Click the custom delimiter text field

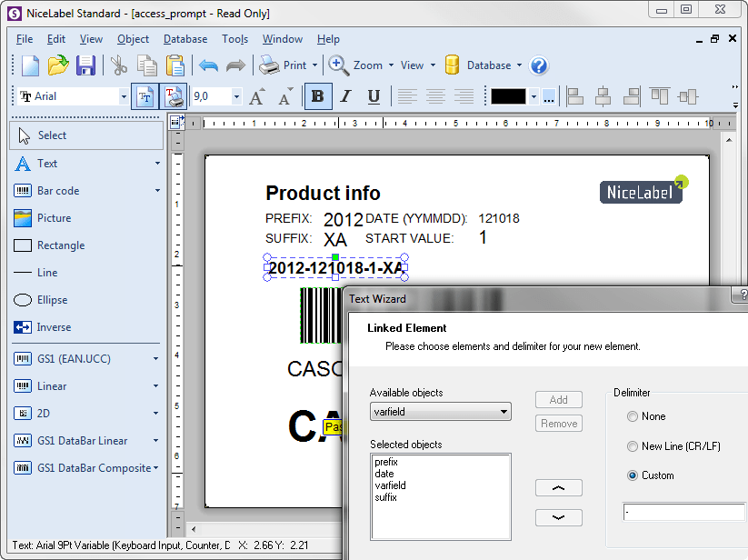tap(683, 513)
